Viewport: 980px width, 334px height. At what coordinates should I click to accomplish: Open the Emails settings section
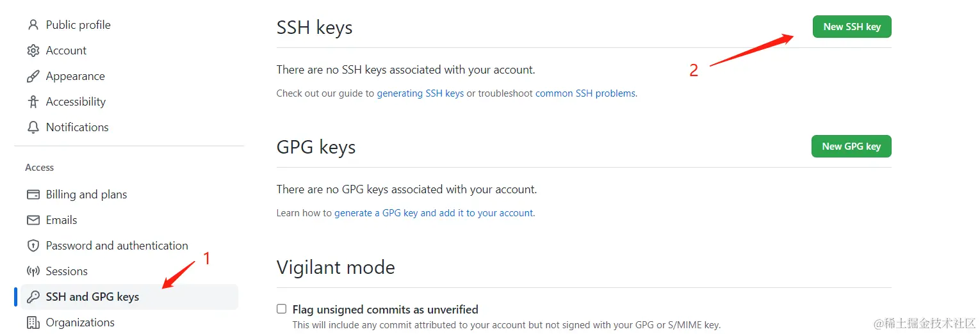[x=61, y=220]
